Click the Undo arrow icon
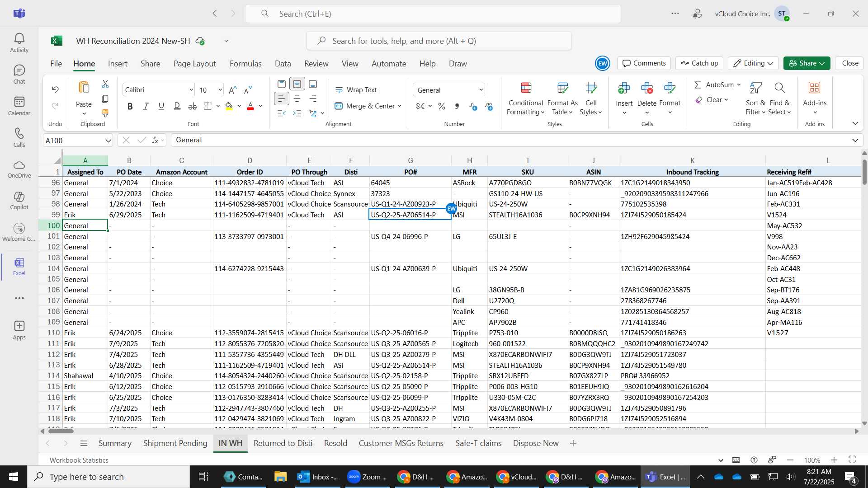This screenshot has height=488, width=868. (x=55, y=89)
